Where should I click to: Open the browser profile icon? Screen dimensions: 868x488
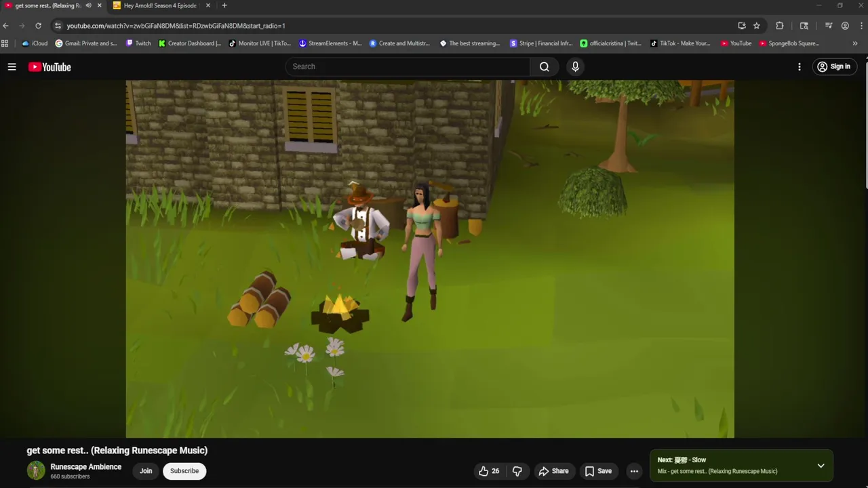(x=845, y=26)
